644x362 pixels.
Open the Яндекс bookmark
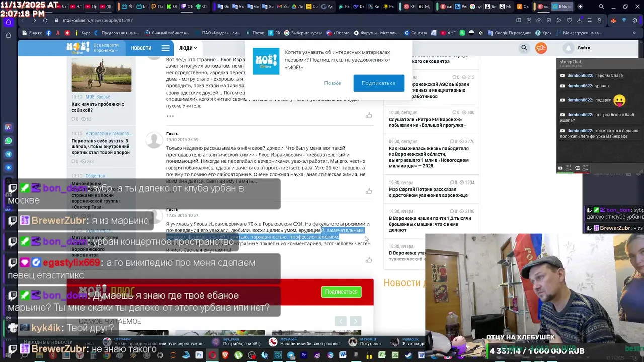(32, 33)
